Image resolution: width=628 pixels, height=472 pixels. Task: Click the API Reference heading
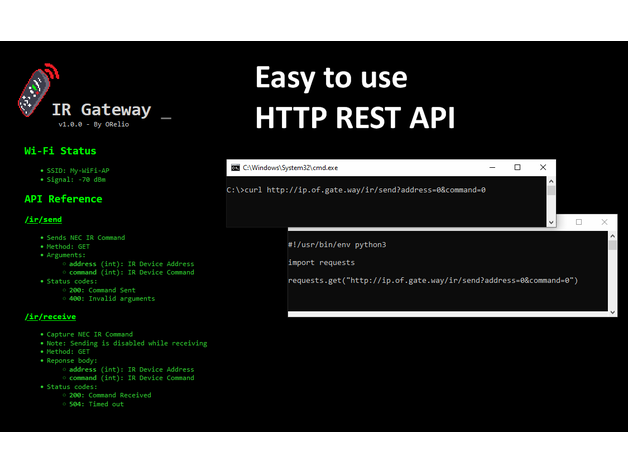(x=63, y=198)
